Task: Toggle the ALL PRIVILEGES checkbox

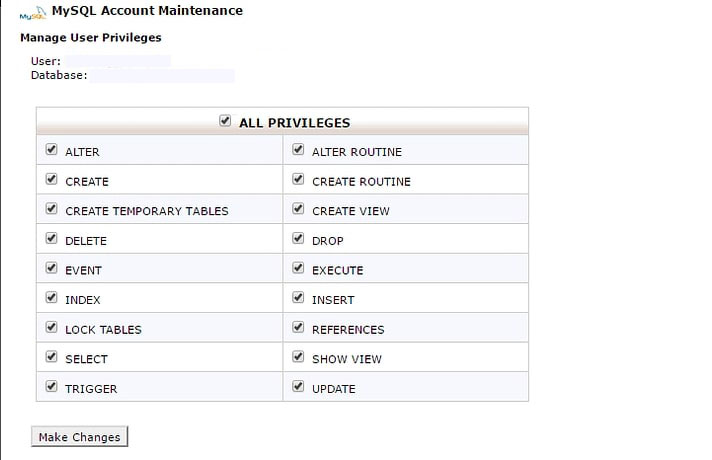Action: click(224, 121)
